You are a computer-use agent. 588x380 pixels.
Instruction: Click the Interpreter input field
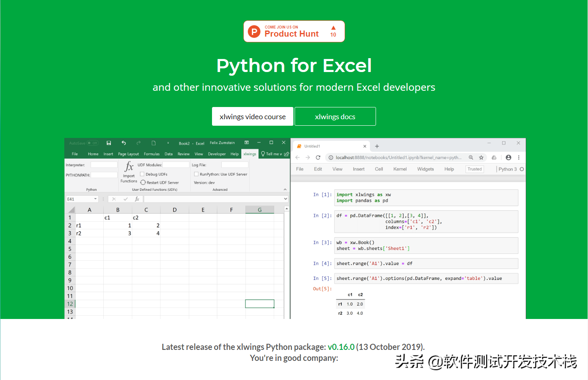coord(104,165)
